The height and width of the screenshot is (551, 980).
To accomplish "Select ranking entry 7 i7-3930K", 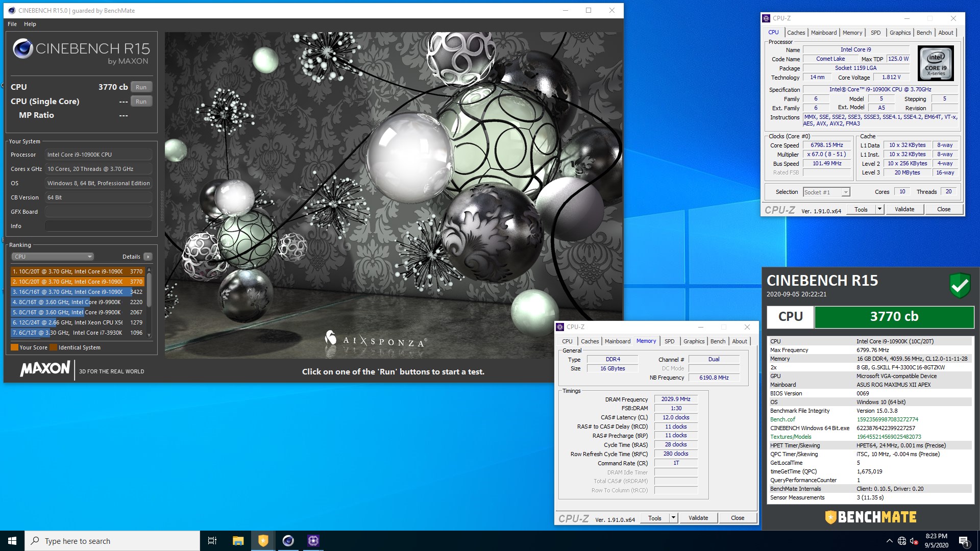I will tap(78, 333).
